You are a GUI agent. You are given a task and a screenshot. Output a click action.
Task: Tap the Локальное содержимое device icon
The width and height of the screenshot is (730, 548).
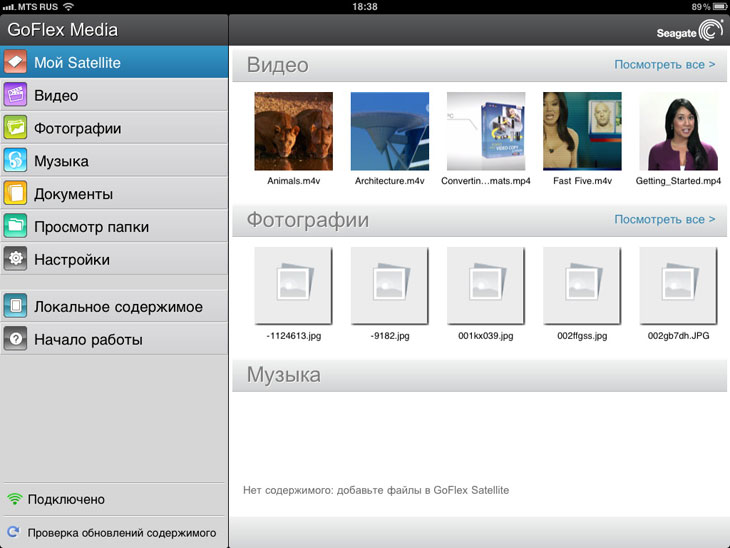tap(16, 307)
